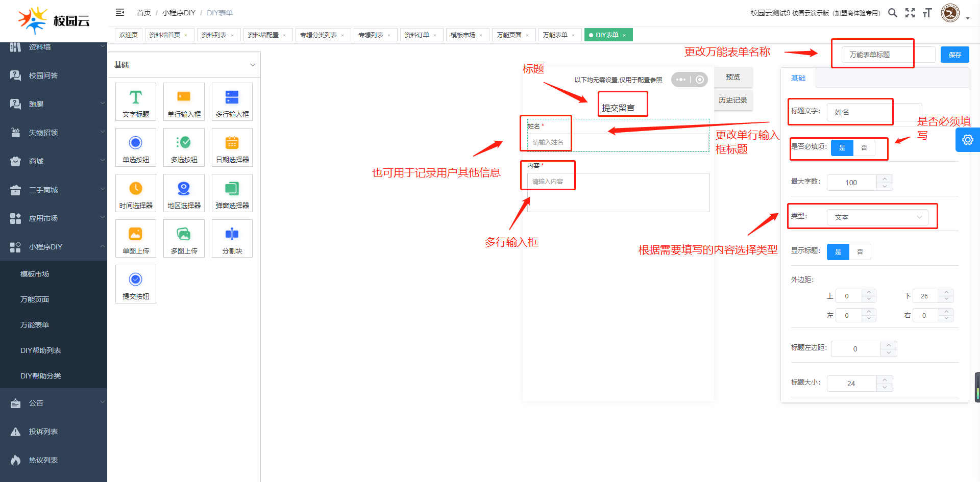Click the 预览 preview button

pyautogui.click(x=733, y=77)
